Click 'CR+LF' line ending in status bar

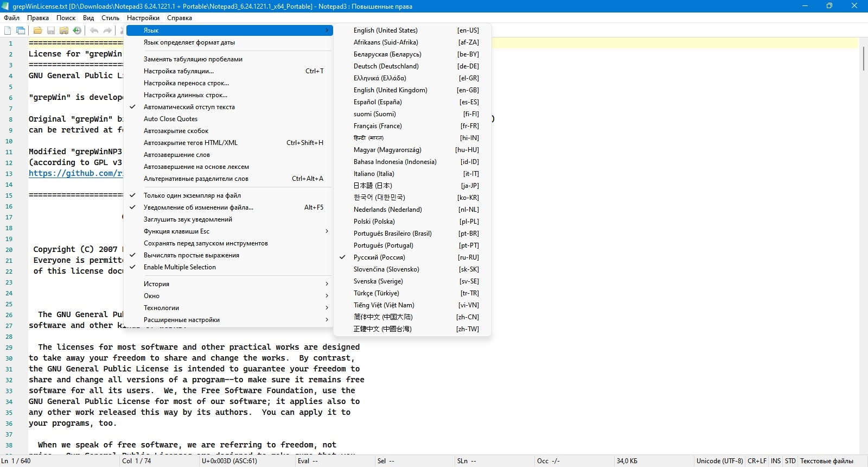coord(757,461)
